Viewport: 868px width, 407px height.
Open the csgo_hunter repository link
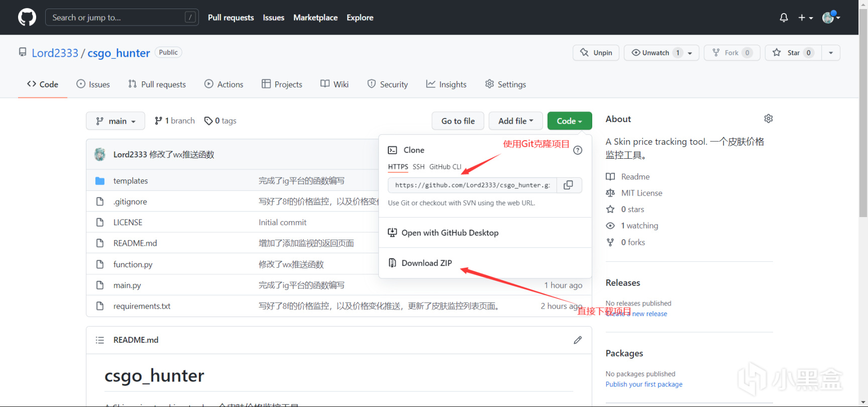click(x=119, y=53)
